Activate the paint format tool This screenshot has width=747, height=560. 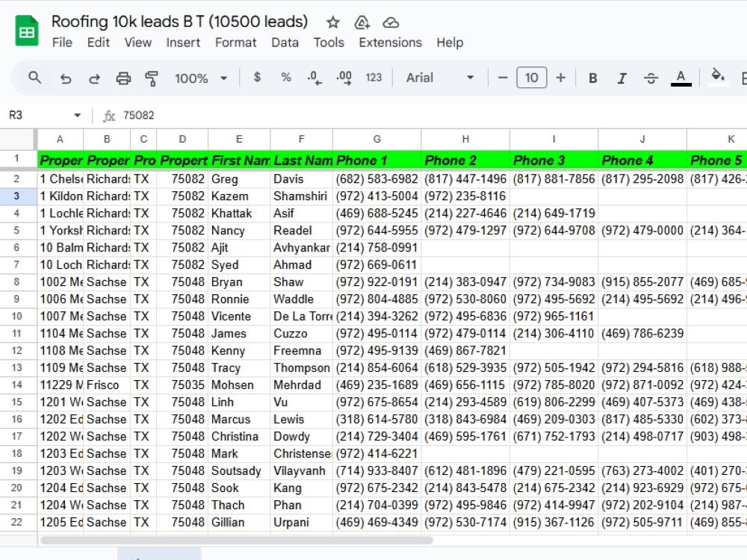[152, 78]
